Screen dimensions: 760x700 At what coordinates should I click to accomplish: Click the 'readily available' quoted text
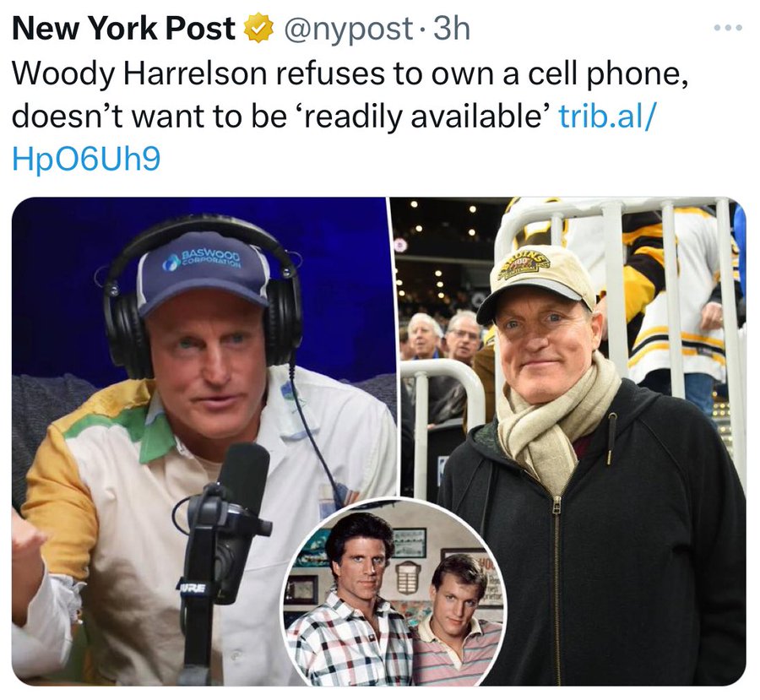[x=426, y=117]
